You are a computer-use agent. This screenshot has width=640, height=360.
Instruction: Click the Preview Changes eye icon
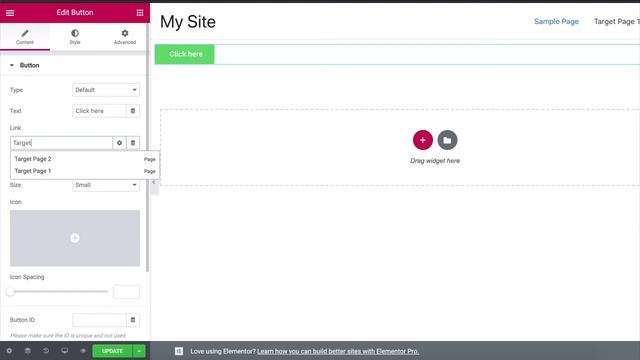point(83,351)
